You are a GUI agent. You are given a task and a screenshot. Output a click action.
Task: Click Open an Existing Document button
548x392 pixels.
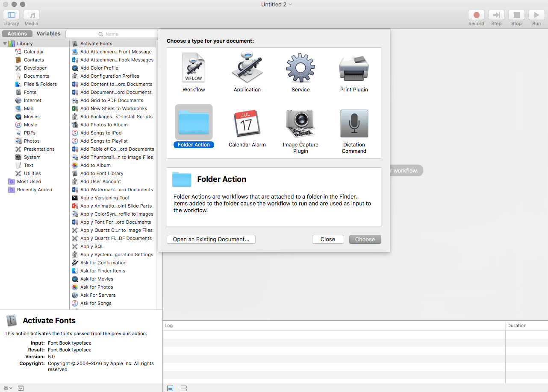(211, 239)
